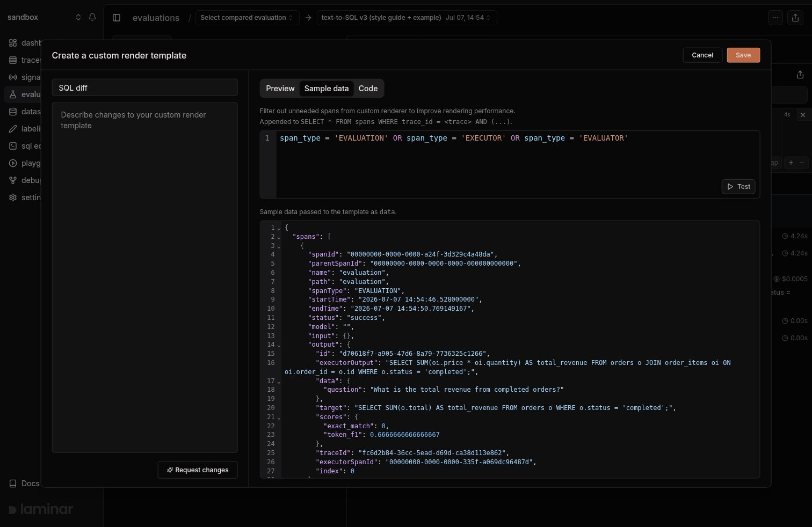This screenshot has width=812, height=527.
Task: Collapse line 3 object fold arrow
Action: [x=279, y=246]
